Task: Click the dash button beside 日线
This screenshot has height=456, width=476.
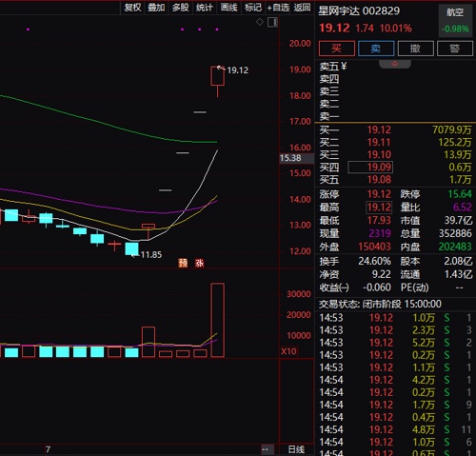Action: coord(266,449)
